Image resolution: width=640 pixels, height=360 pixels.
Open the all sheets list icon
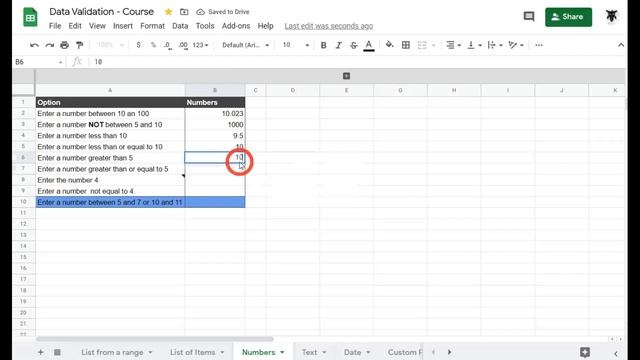(x=57, y=352)
